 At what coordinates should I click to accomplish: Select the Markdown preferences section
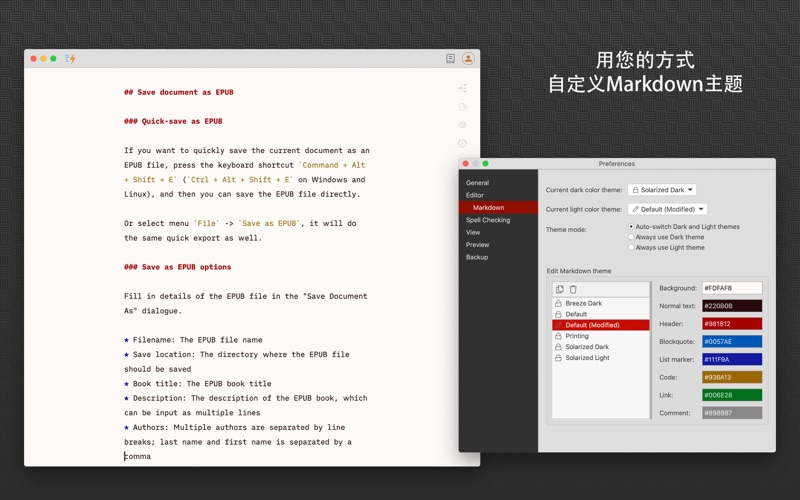[x=498, y=207]
